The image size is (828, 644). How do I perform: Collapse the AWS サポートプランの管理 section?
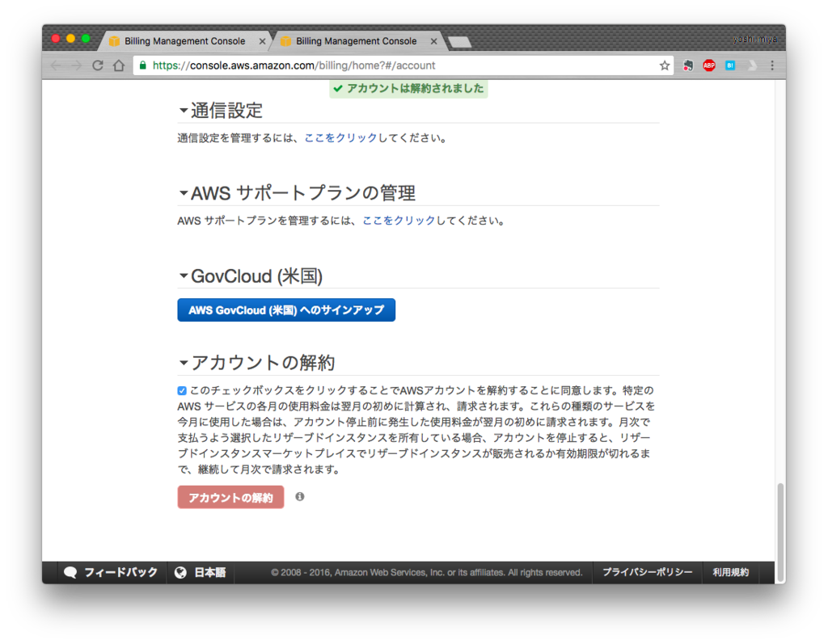(184, 192)
